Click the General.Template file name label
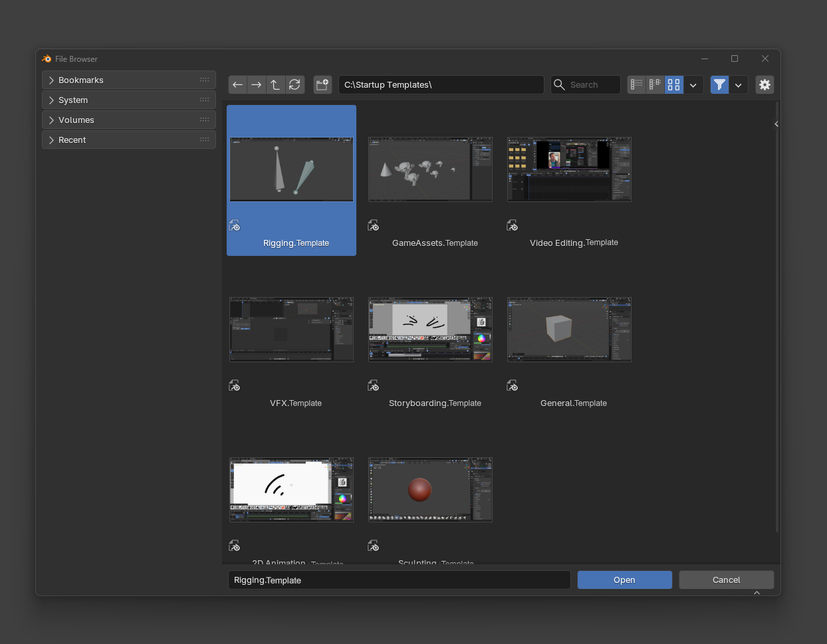Screen dimensions: 827x644 click(574, 403)
